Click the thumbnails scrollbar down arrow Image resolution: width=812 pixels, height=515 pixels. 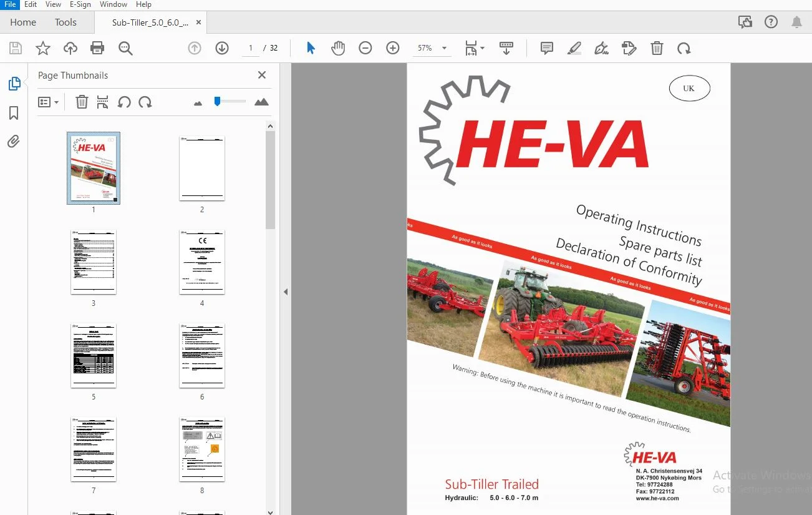pyautogui.click(x=270, y=511)
